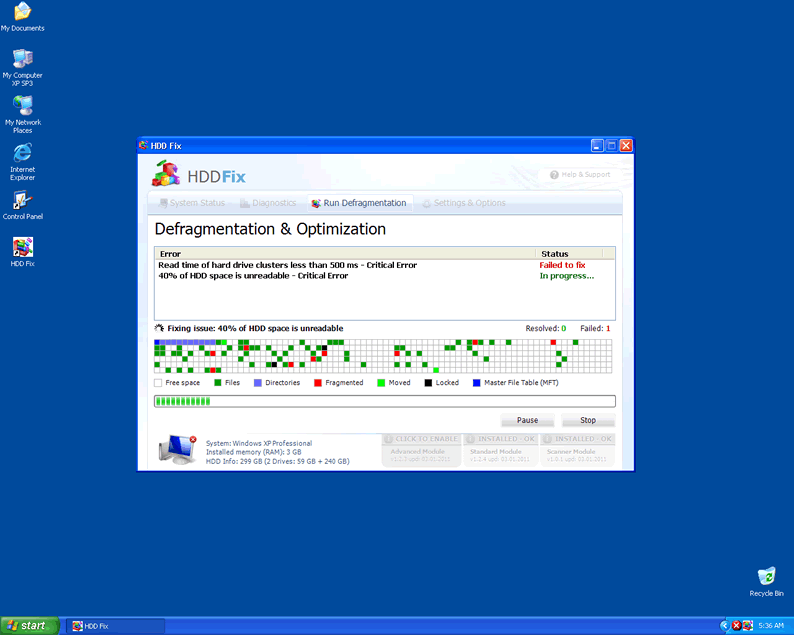
Task: Switch to the System Status tab
Action: (x=199, y=203)
